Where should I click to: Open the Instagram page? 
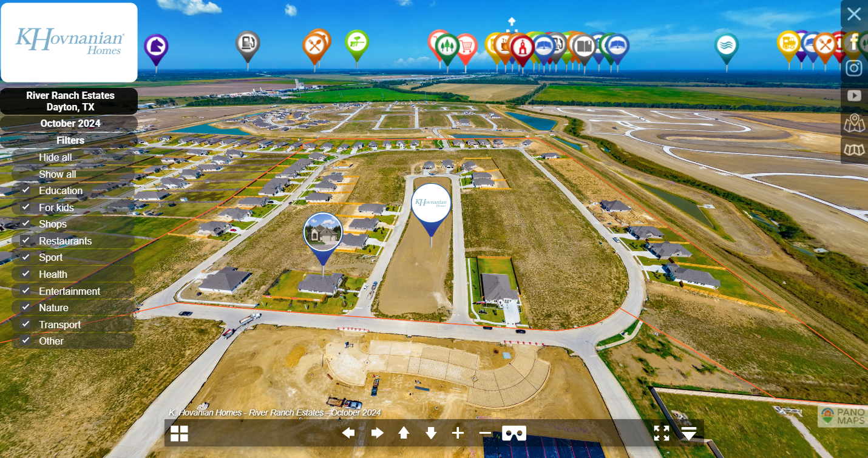coord(854,68)
